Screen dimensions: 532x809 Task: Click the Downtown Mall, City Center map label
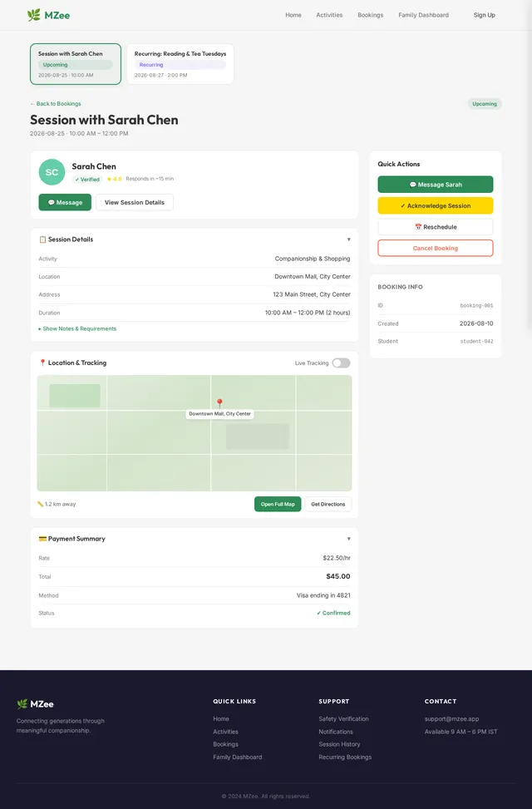[x=219, y=414]
